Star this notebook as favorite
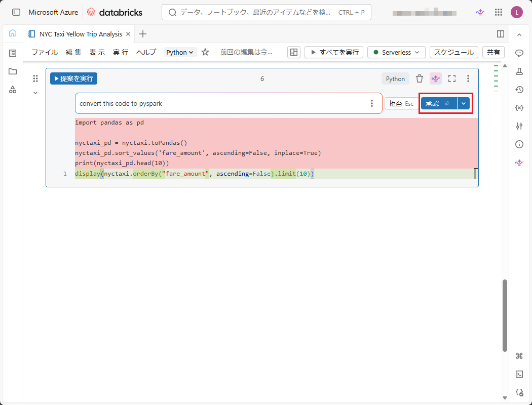The height and width of the screenshot is (405, 532). (205, 52)
